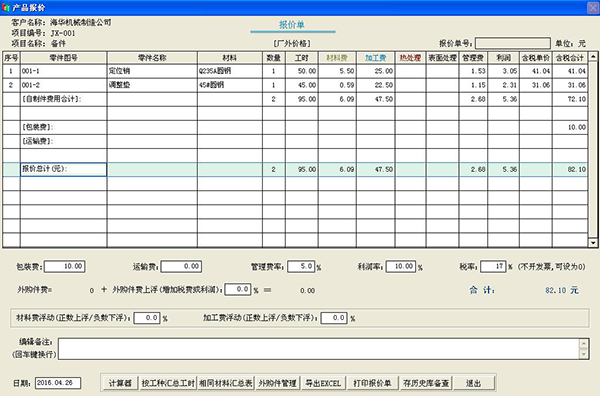Image resolution: width=600 pixels, height=396 pixels.
Task: Click the 调整垫 part name cell
Action: 152,85
